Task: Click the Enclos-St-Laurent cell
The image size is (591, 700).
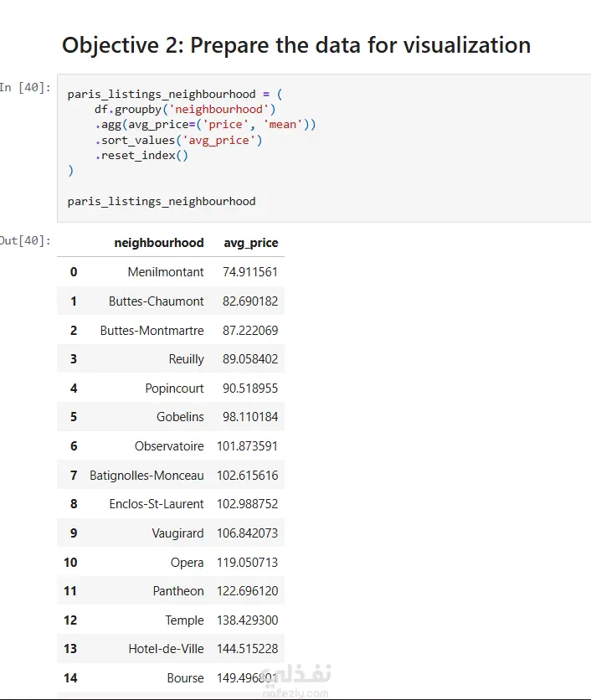Action: point(157,504)
